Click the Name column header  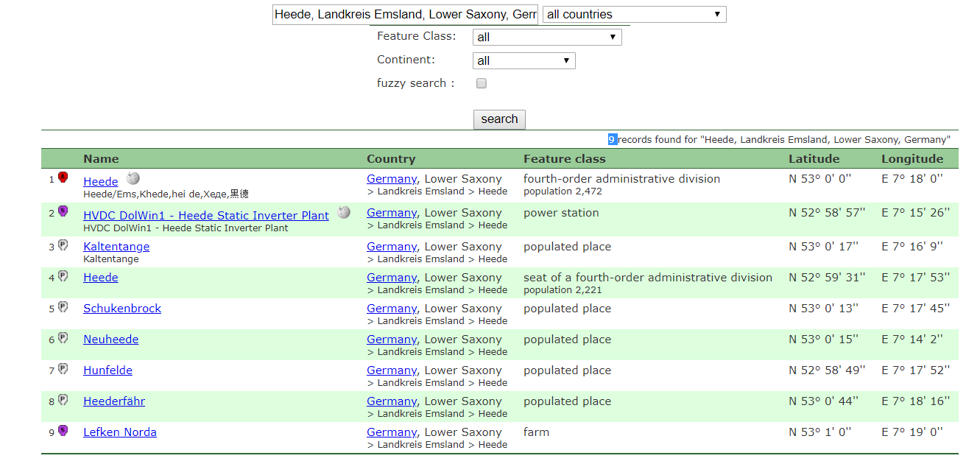pos(101,158)
